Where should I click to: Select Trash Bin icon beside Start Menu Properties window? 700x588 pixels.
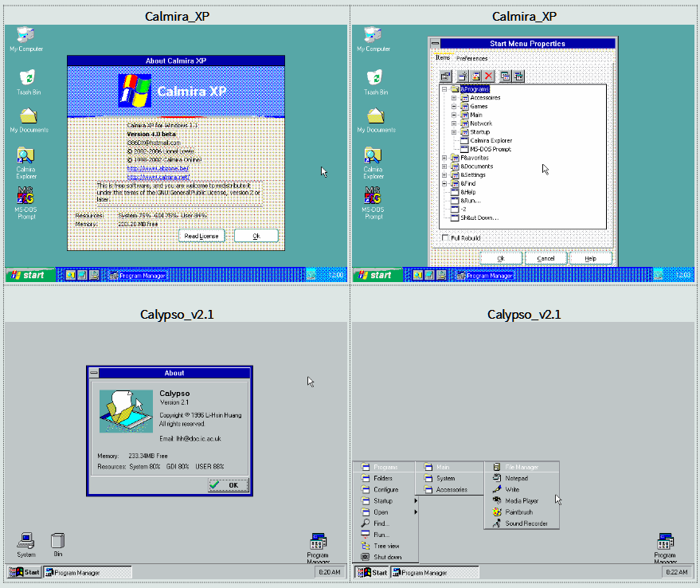[375, 82]
